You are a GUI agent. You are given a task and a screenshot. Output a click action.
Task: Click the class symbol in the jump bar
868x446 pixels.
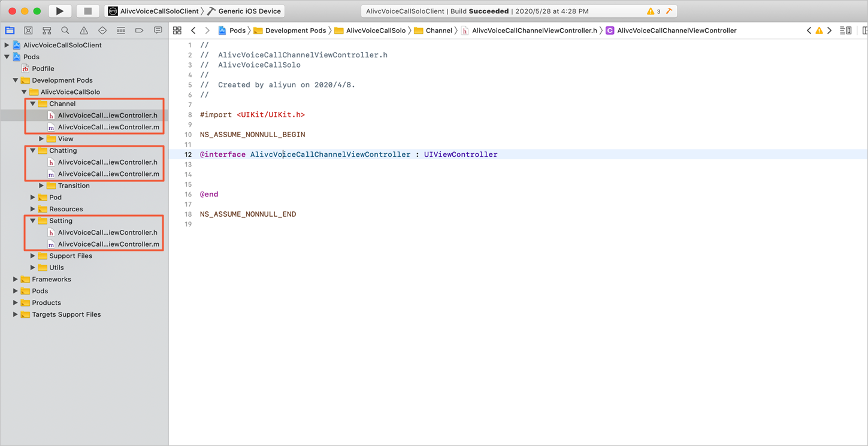click(x=671, y=31)
